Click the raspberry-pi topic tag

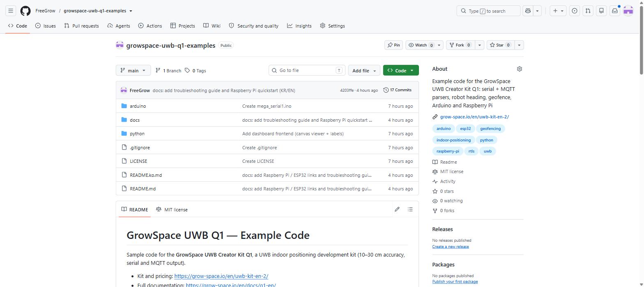(x=448, y=151)
